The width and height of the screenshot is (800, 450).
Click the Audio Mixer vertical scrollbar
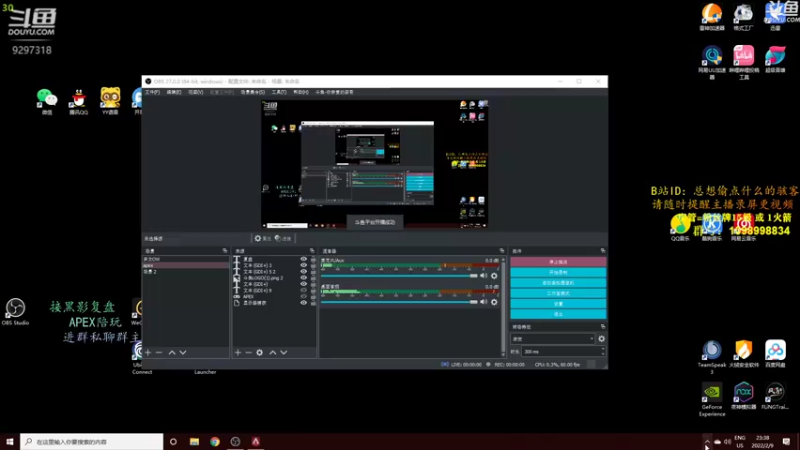click(504, 306)
